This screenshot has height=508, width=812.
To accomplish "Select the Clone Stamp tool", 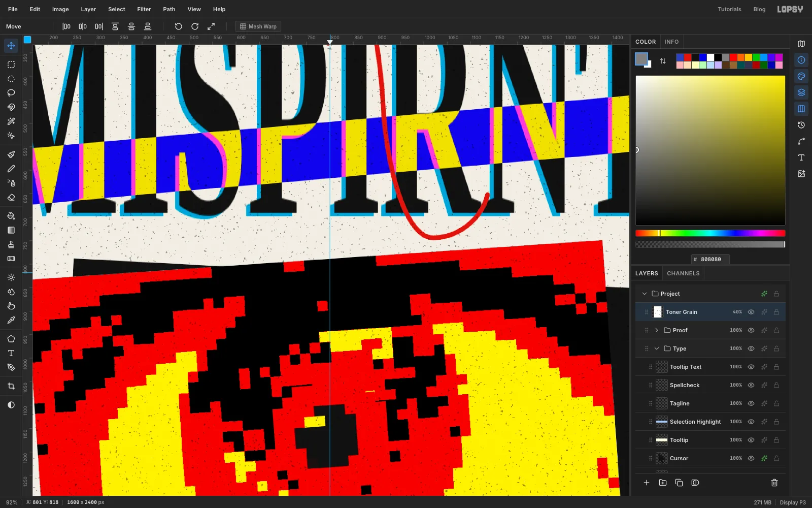I will pos(11,244).
